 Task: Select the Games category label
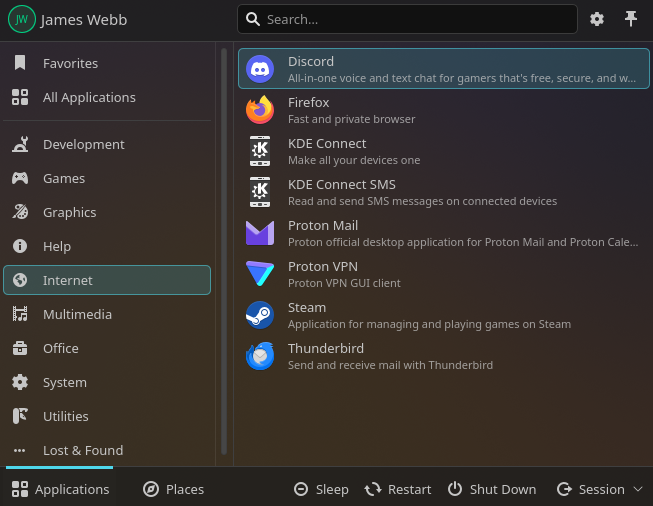point(64,179)
